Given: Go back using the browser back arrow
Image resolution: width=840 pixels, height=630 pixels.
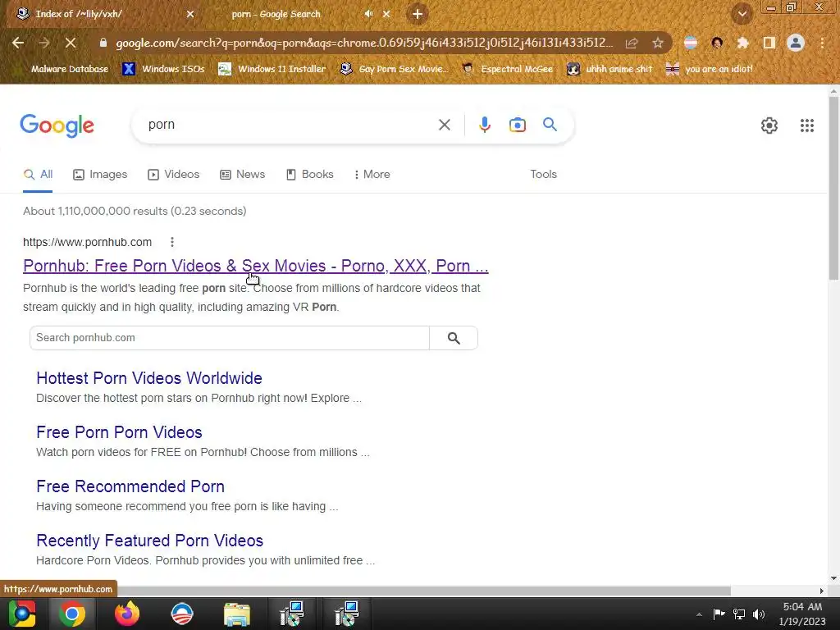Looking at the screenshot, I should [x=18, y=43].
